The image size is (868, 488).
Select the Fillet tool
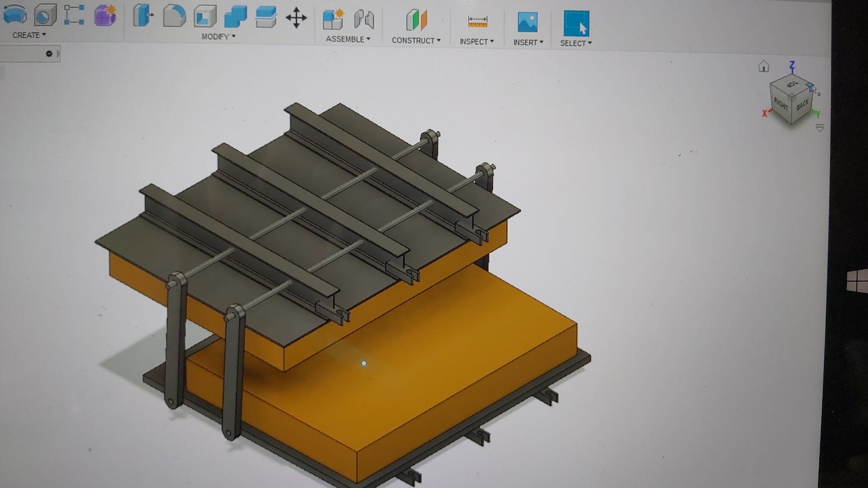point(174,16)
